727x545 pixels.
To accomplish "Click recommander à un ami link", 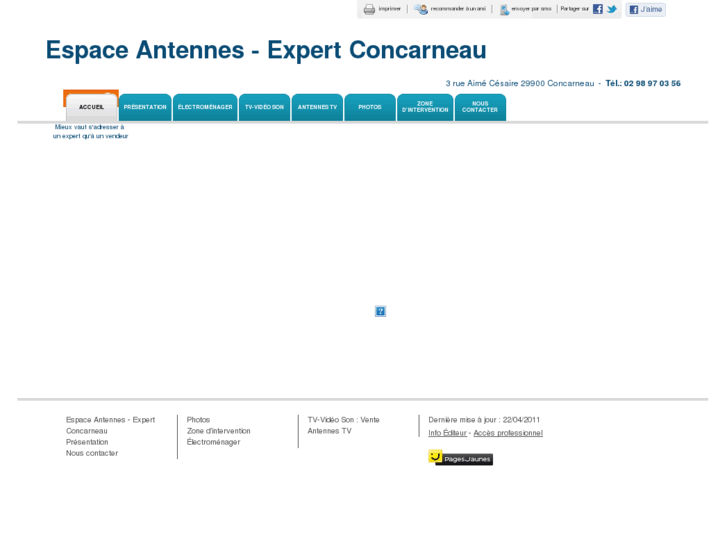I will [458, 9].
